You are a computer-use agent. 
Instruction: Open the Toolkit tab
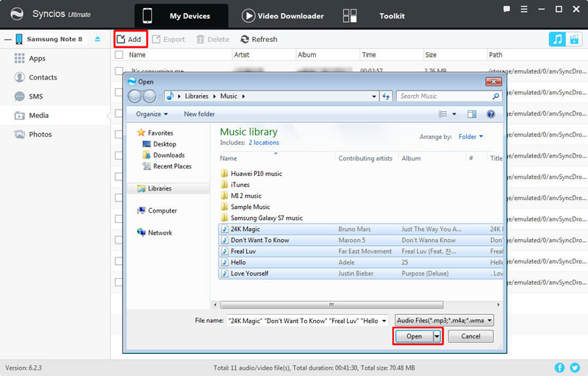click(392, 15)
